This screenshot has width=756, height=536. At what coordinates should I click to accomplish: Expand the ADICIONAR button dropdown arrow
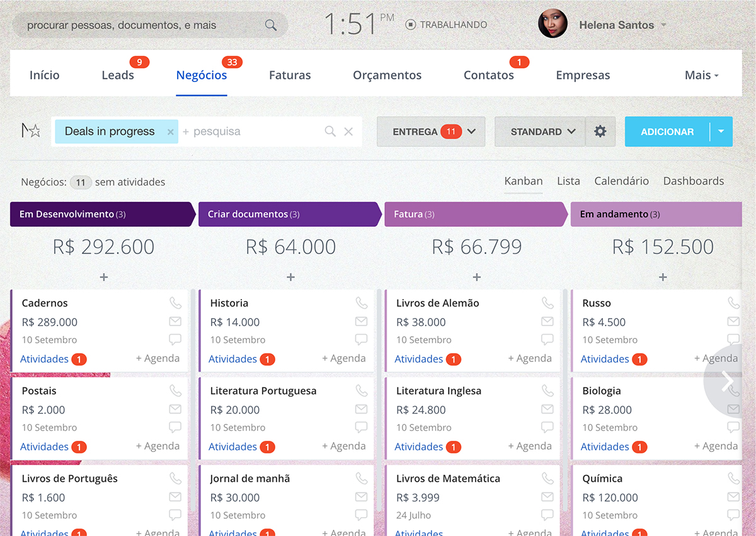click(721, 132)
